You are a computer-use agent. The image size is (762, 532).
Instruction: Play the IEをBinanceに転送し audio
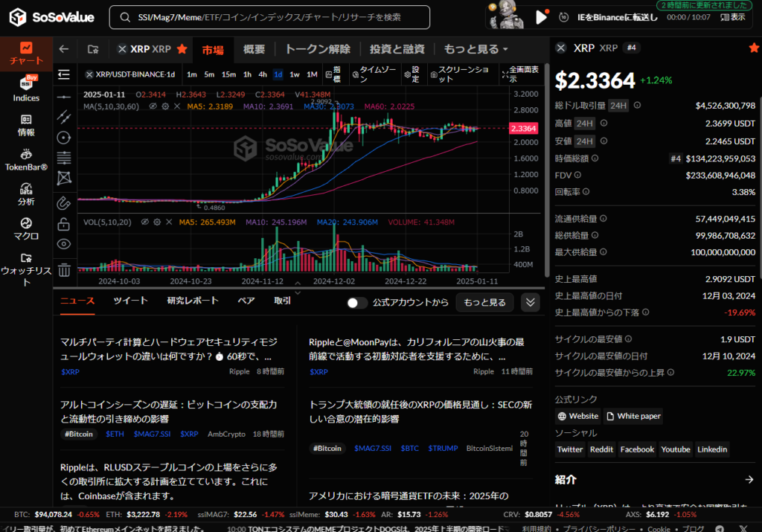541,18
